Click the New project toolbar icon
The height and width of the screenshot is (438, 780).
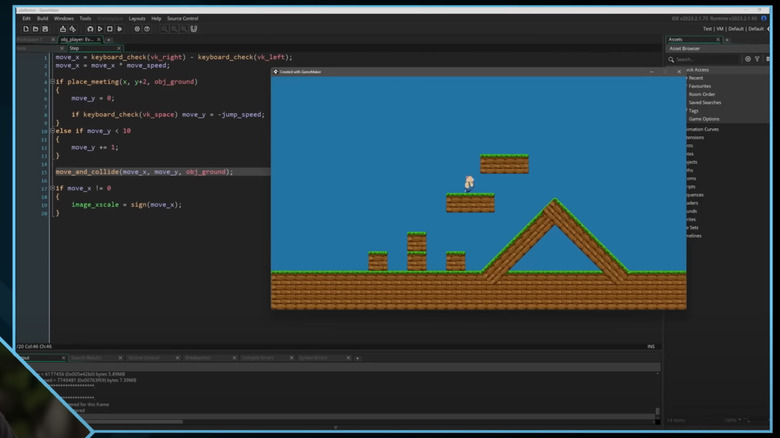pos(26,29)
